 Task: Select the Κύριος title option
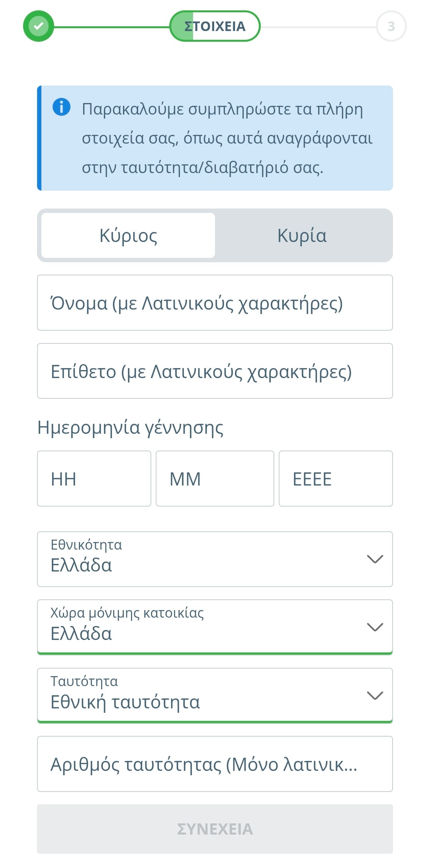click(x=128, y=235)
